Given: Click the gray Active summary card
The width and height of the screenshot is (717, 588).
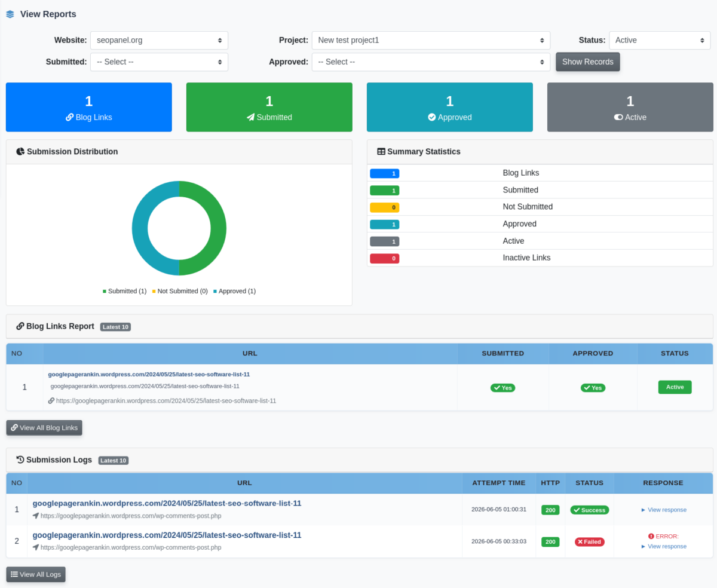Looking at the screenshot, I should pyautogui.click(x=630, y=107).
